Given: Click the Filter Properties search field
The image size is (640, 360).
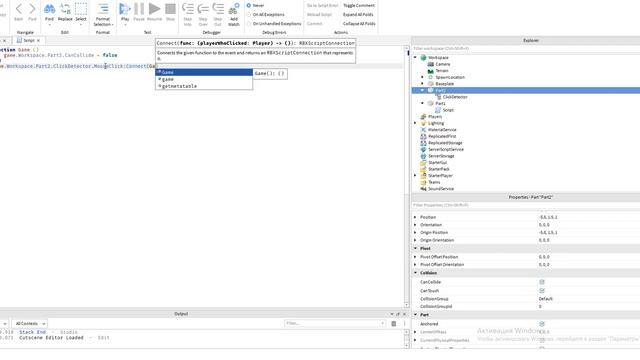Looking at the screenshot, I should coord(525,205).
